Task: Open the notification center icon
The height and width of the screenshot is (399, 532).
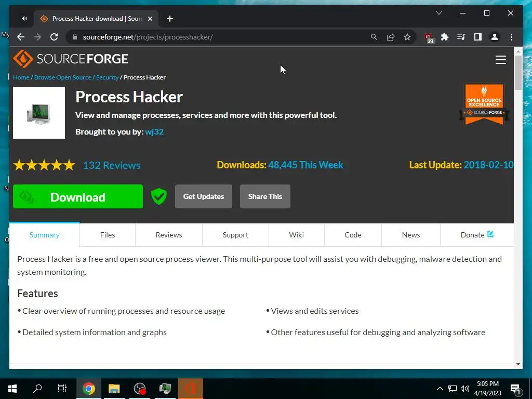Action: click(515, 389)
